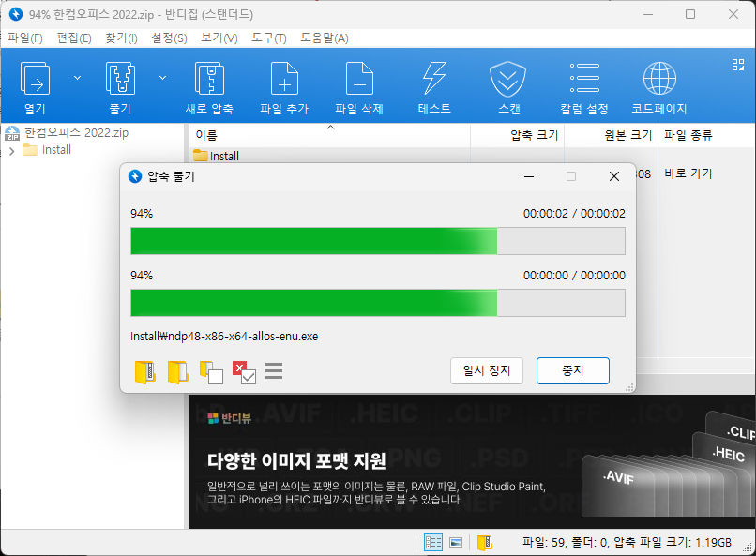Click the red X checkbox icon in dialog
The width and height of the screenshot is (756, 556).
coord(245,372)
